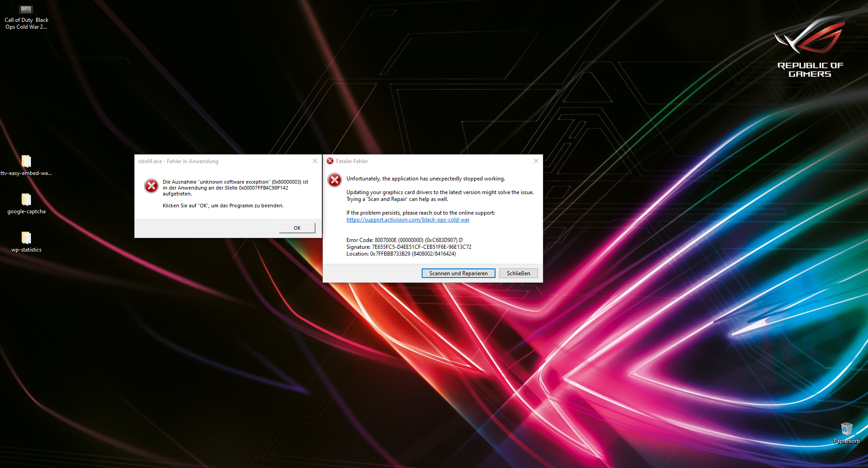Click the 'Signature: 7E655FC5' line
This screenshot has width=868, height=468.
click(x=409, y=247)
